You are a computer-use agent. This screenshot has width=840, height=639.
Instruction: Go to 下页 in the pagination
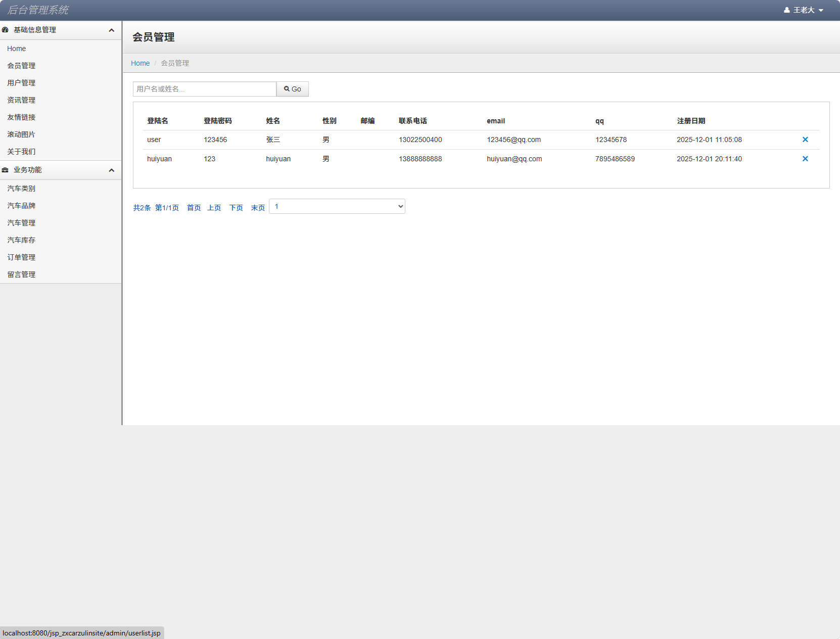pyautogui.click(x=236, y=208)
